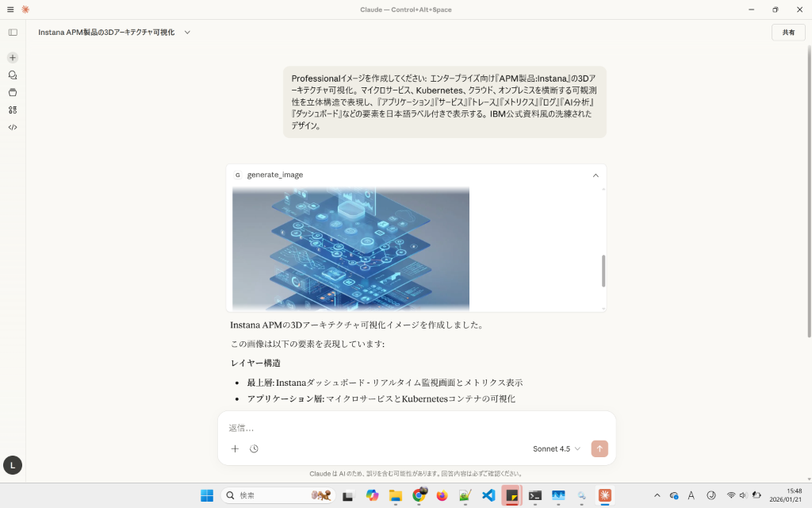Open the hamburger menu in title bar
The width and height of the screenshot is (812, 508).
[x=10, y=10]
